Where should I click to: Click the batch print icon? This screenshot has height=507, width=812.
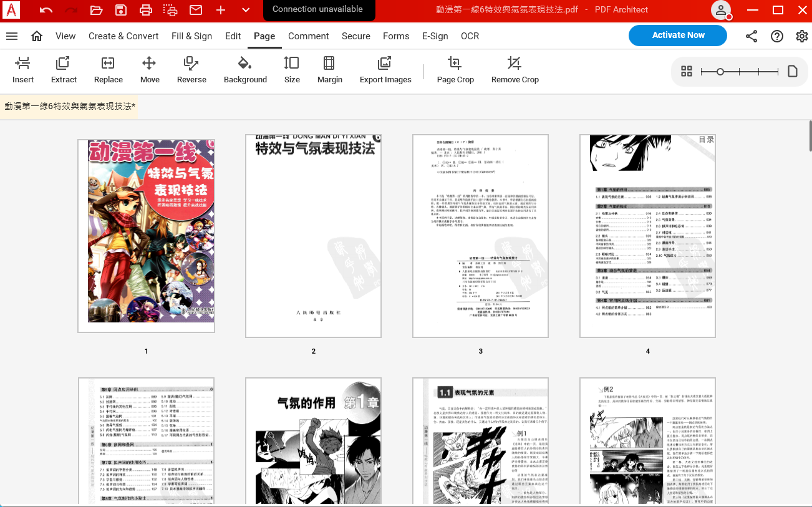tap(171, 10)
